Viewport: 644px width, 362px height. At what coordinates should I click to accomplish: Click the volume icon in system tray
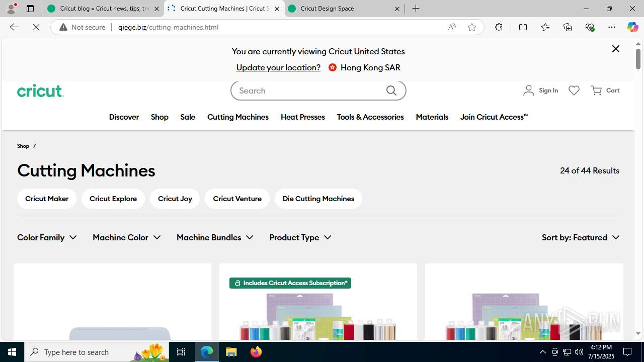click(x=579, y=352)
